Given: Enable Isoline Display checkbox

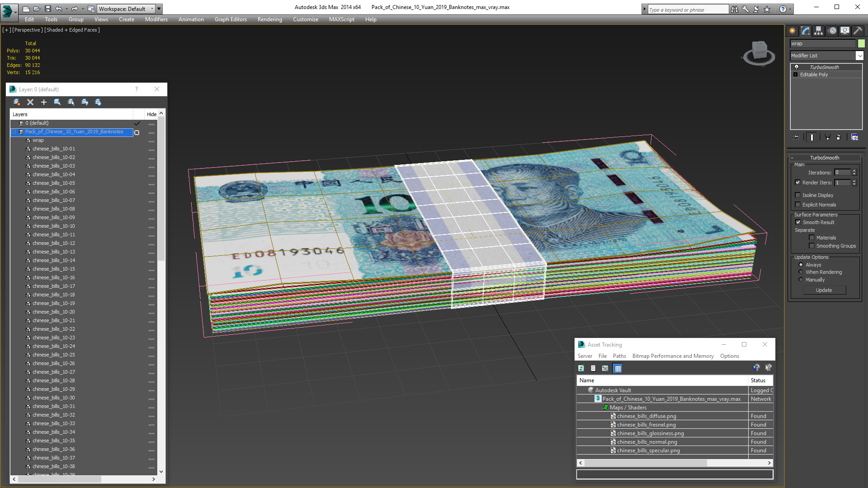Looking at the screenshot, I should [797, 195].
